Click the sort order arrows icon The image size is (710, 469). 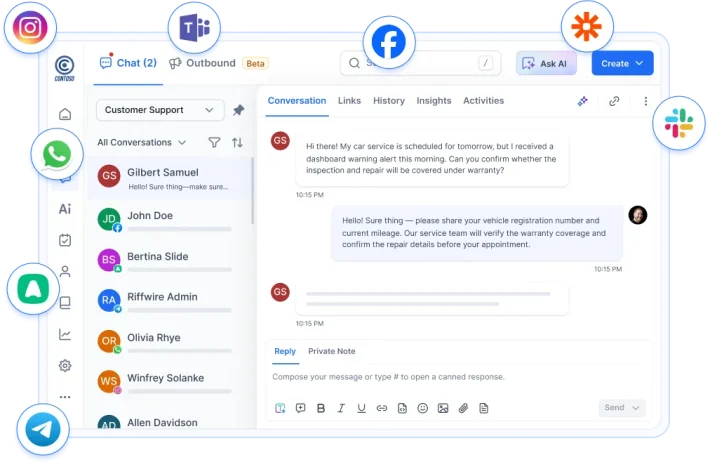237,143
